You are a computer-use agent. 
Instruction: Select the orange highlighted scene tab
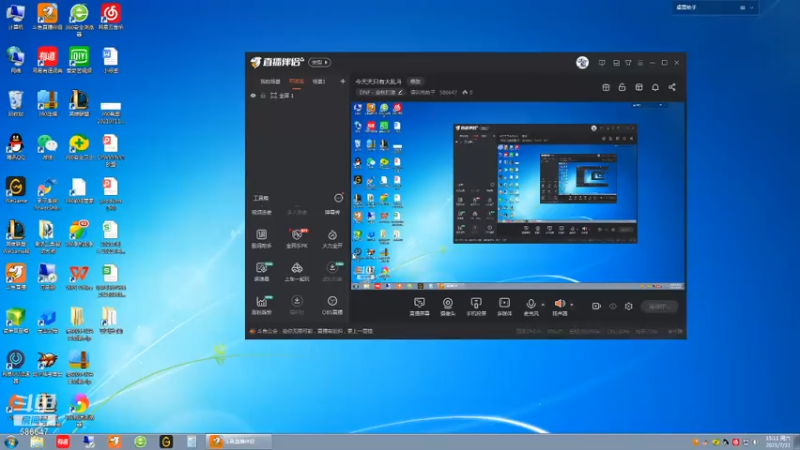pyautogui.click(x=296, y=81)
